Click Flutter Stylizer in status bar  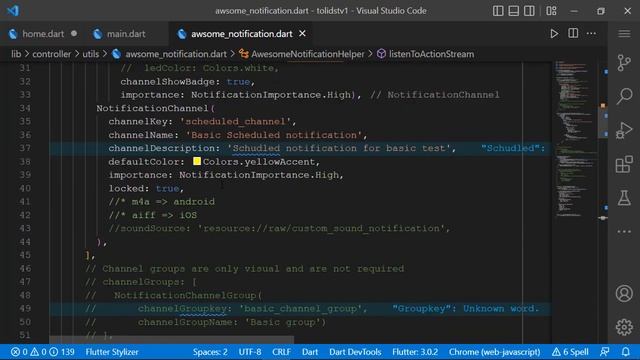click(112, 352)
